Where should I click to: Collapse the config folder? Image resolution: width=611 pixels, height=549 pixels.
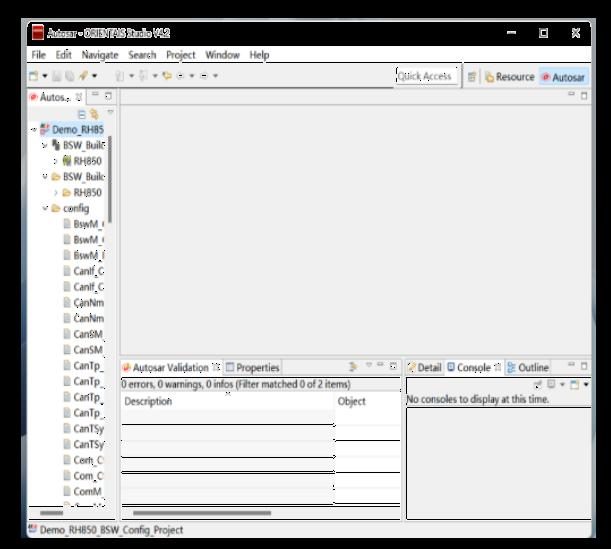45,208
